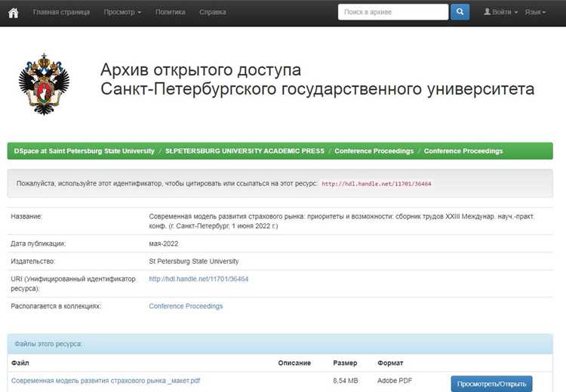The height and width of the screenshot is (392, 566).
Task: Follow the URI handle link 11701/36464
Action: (x=198, y=279)
